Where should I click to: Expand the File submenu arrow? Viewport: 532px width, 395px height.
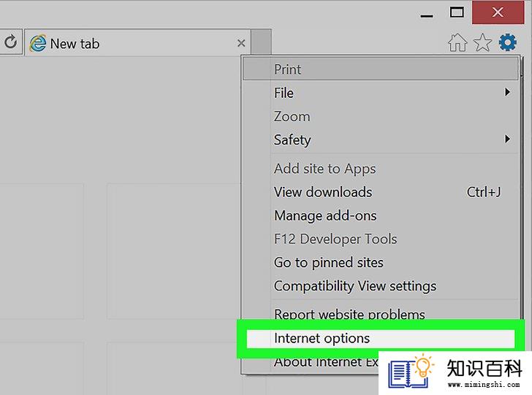pyautogui.click(x=508, y=92)
